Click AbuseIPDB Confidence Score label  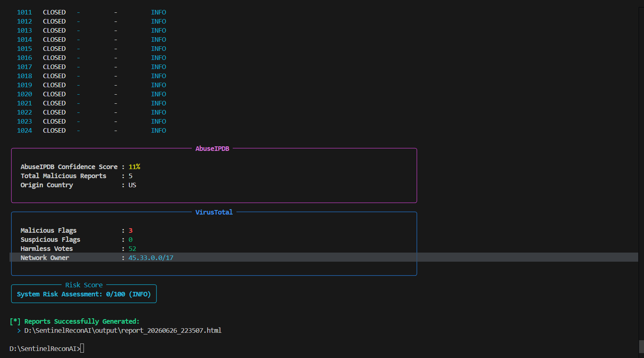click(x=69, y=167)
